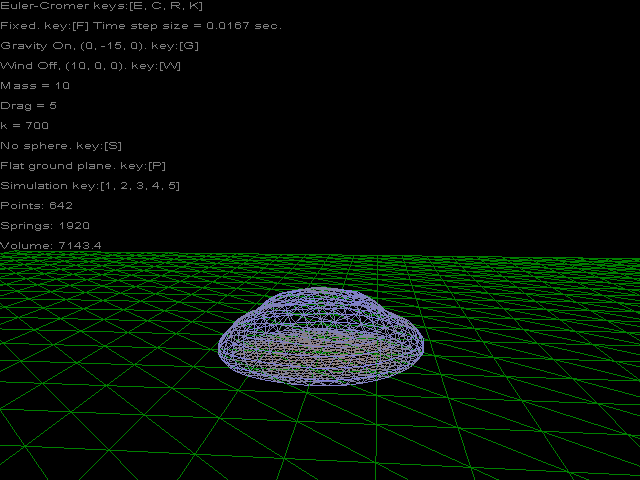The height and width of the screenshot is (480, 640).
Task: Click the Mass = 10 value
Action: pyautogui.click(x=35, y=86)
